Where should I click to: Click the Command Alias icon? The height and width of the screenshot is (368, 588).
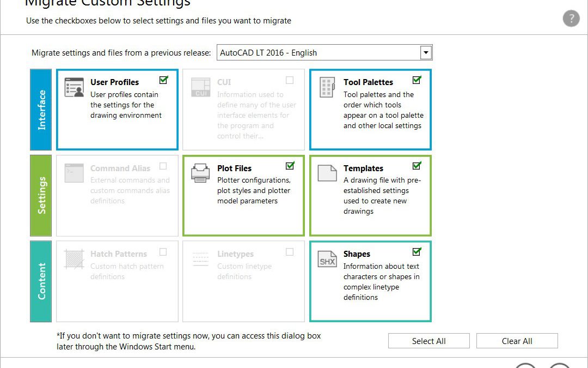74,173
